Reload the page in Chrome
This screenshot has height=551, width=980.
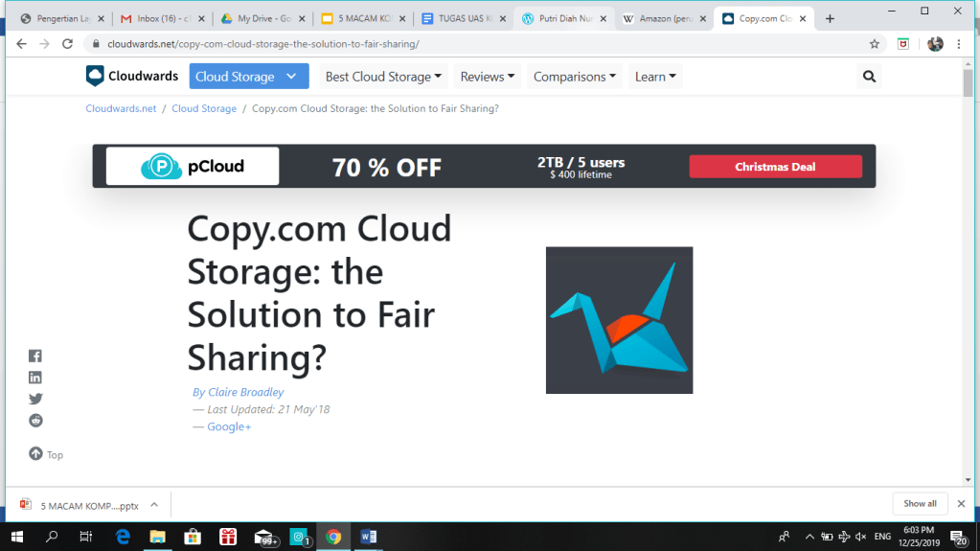click(67, 44)
